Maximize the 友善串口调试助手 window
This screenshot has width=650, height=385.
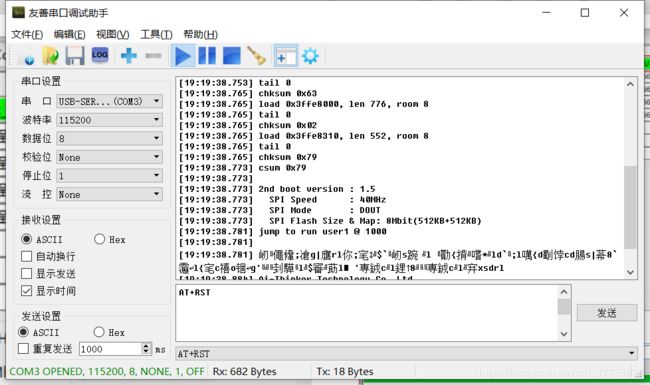pyautogui.click(x=585, y=13)
